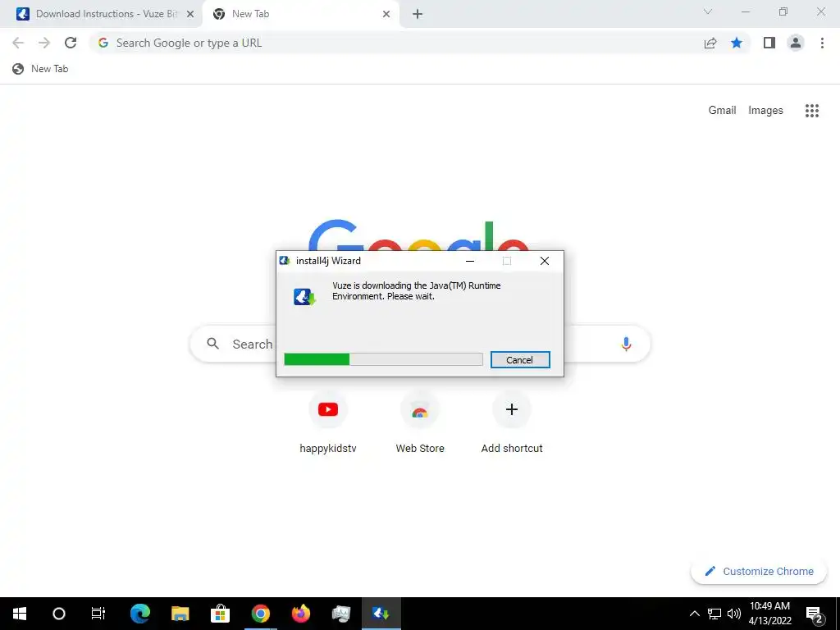The image size is (840, 630).
Task: Click the Vuze download icon inside the wizard dialog
Action: pyautogui.click(x=304, y=296)
